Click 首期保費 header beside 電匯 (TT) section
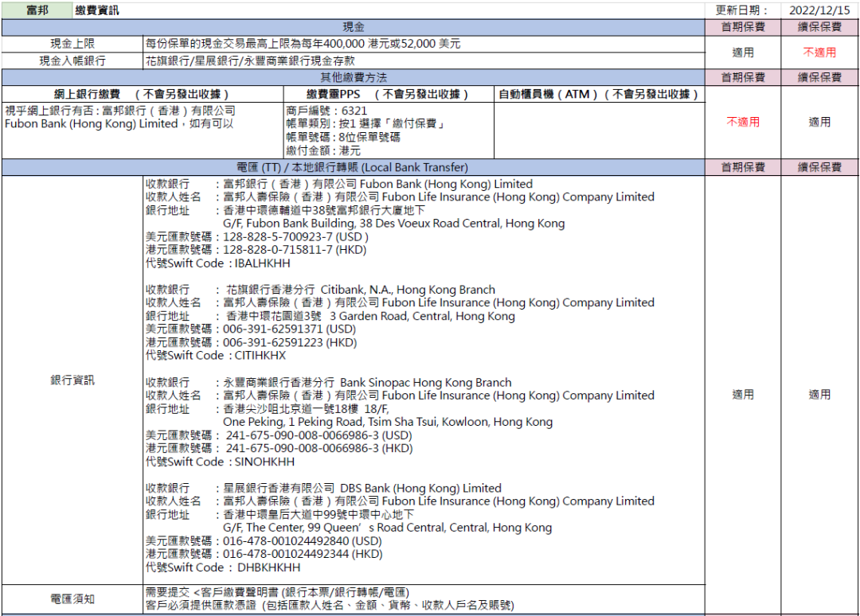860x616 pixels. [x=743, y=167]
